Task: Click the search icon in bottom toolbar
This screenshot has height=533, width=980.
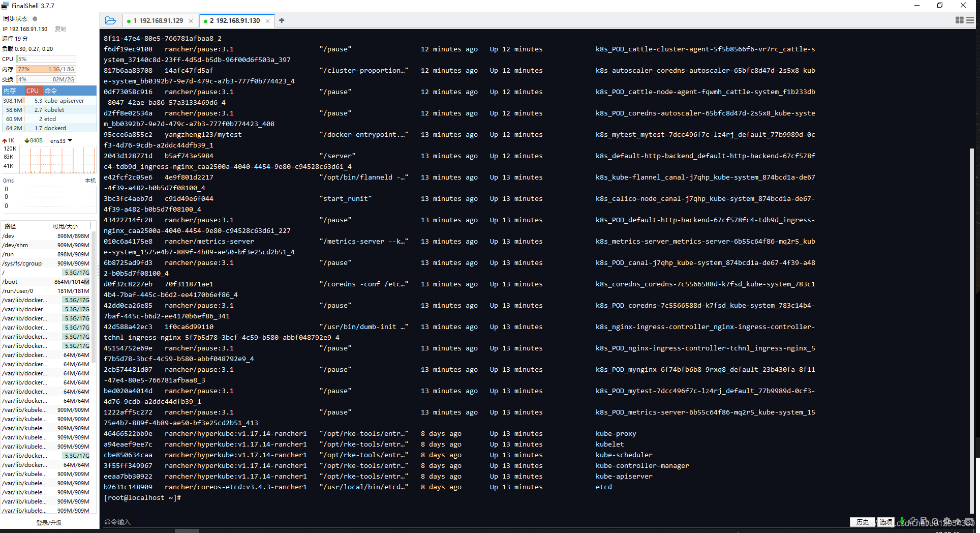Action: 936,522
